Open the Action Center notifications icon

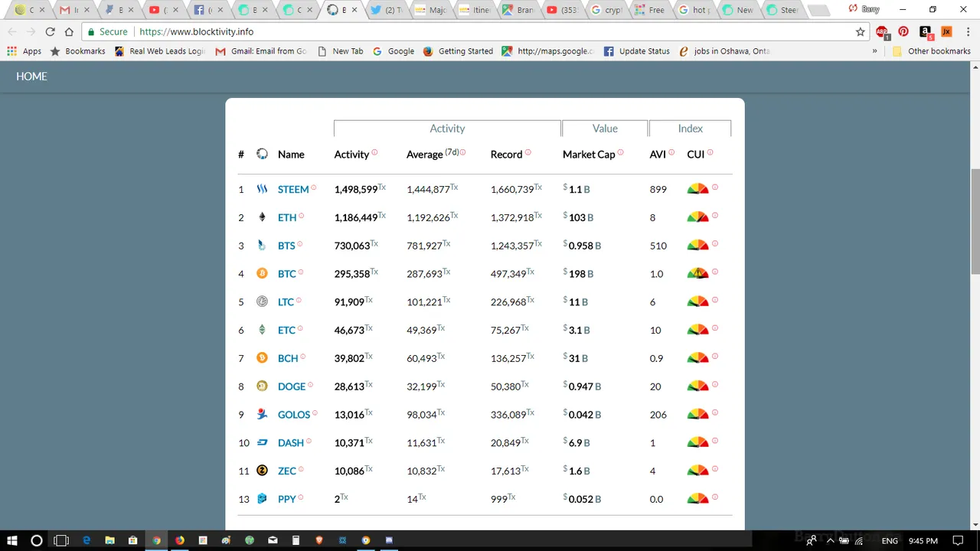[957, 540]
